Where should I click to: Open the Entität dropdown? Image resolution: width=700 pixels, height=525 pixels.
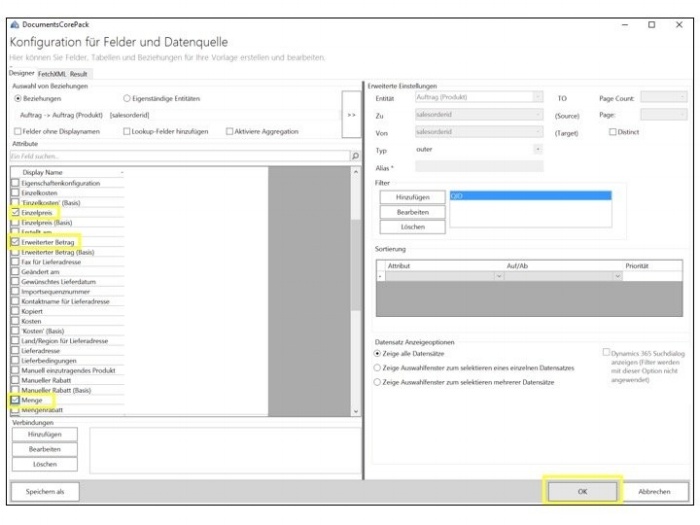pyautogui.click(x=538, y=97)
